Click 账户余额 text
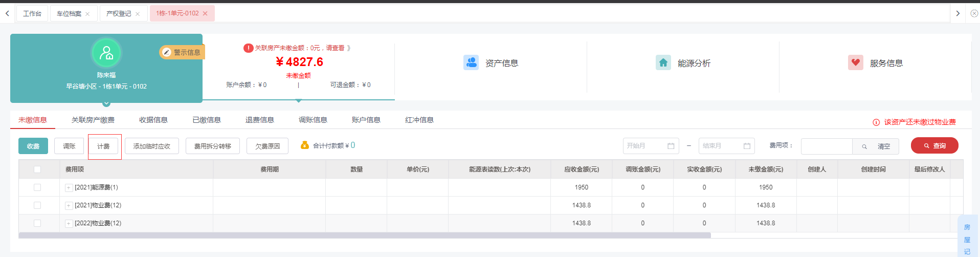 [x=247, y=85]
